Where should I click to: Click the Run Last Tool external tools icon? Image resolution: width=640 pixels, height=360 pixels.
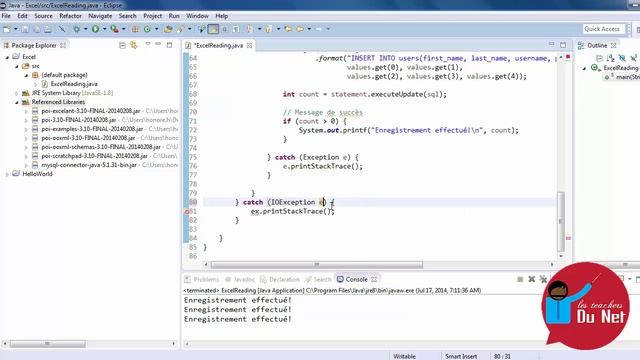tap(115, 29)
